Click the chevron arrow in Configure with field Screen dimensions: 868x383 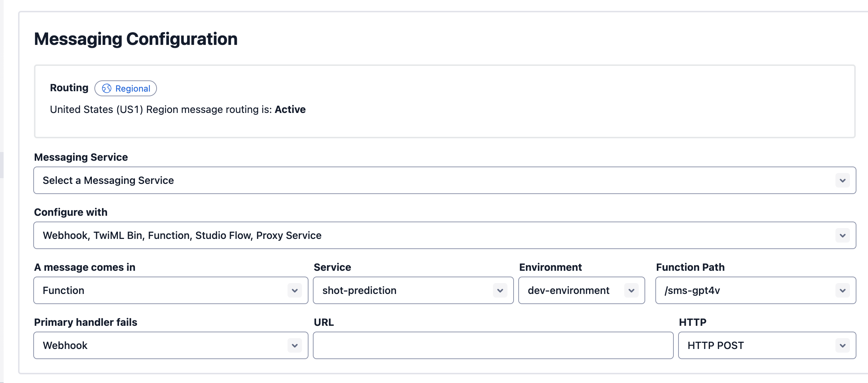[x=842, y=235]
